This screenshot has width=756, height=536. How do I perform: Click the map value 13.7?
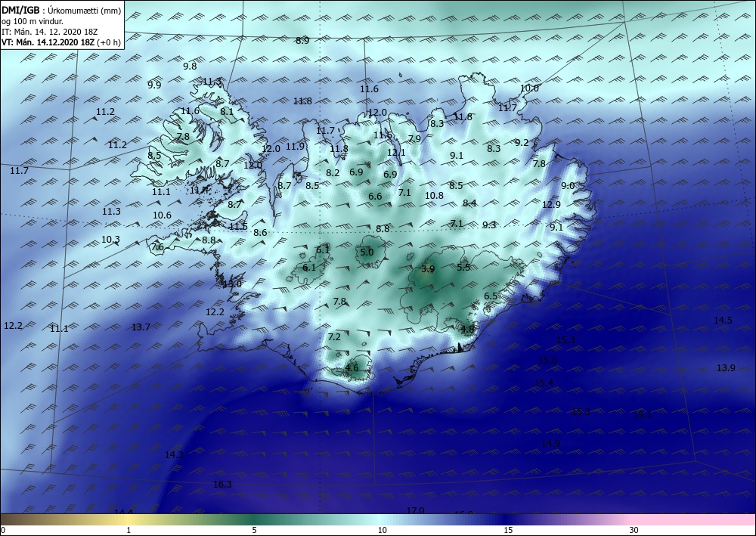click(141, 327)
